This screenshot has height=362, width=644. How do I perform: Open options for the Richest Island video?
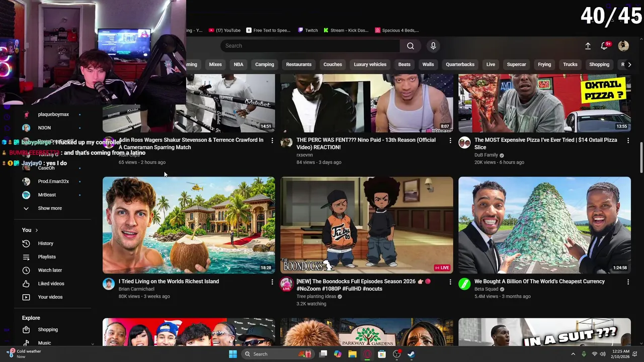272,282
